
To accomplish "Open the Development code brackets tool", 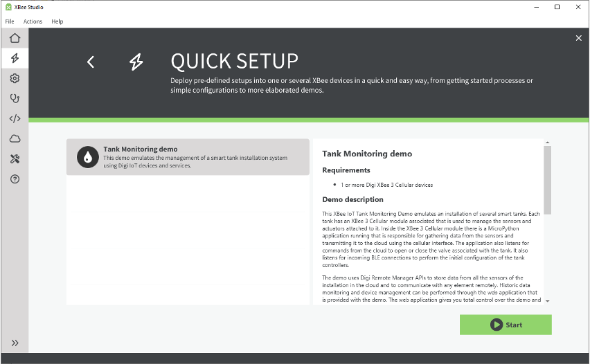I will point(15,118).
